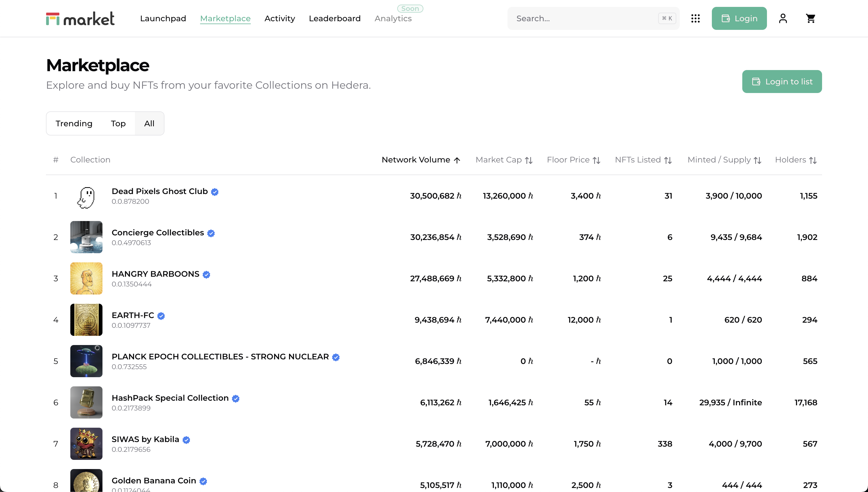This screenshot has width=868, height=492.
Task: Focus the Search input field
Action: coord(584,18)
